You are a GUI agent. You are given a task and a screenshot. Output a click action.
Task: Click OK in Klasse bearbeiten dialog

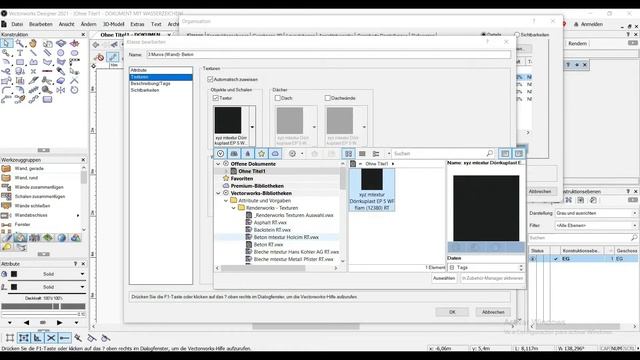tap(452, 312)
